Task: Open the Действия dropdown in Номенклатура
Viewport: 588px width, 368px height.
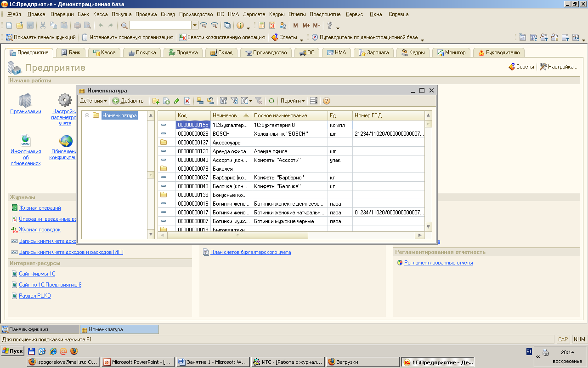Action: [93, 101]
